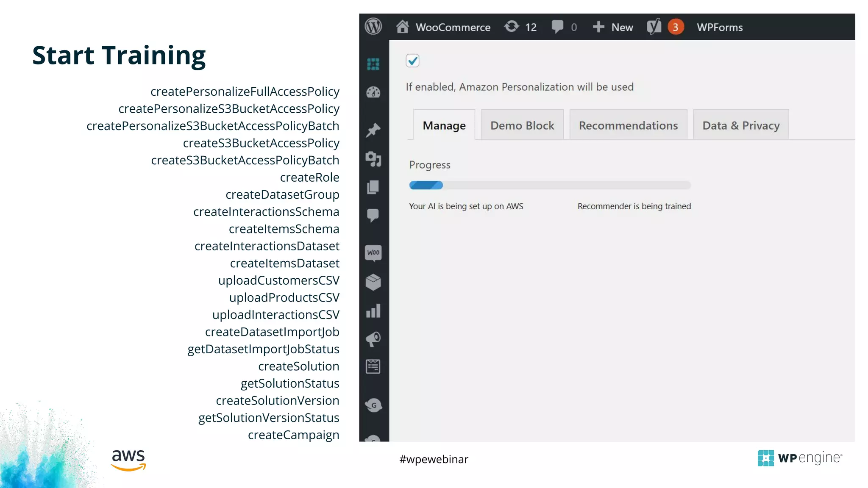Switch to the Recommendations tab

click(628, 125)
